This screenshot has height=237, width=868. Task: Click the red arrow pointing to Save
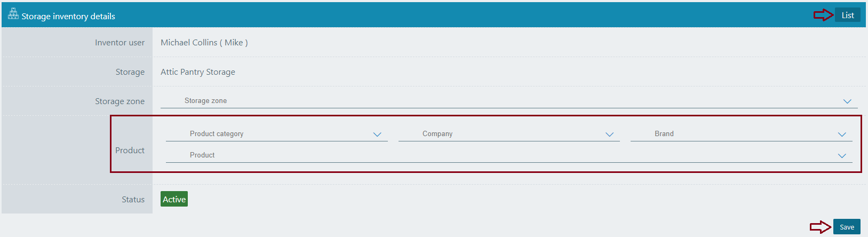(820, 227)
